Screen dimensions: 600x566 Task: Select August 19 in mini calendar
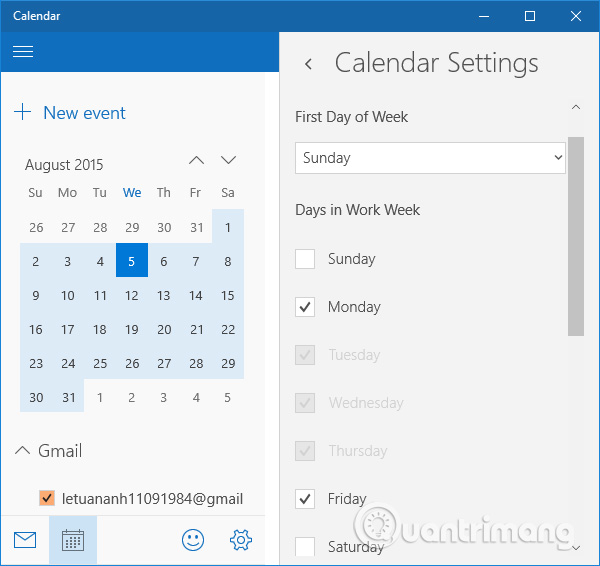(132, 329)
